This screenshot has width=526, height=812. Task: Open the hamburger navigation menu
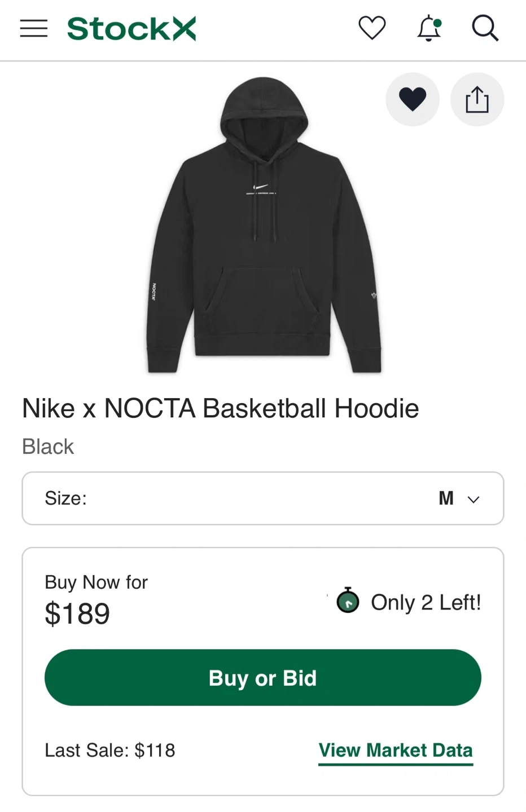click(34, 28)
